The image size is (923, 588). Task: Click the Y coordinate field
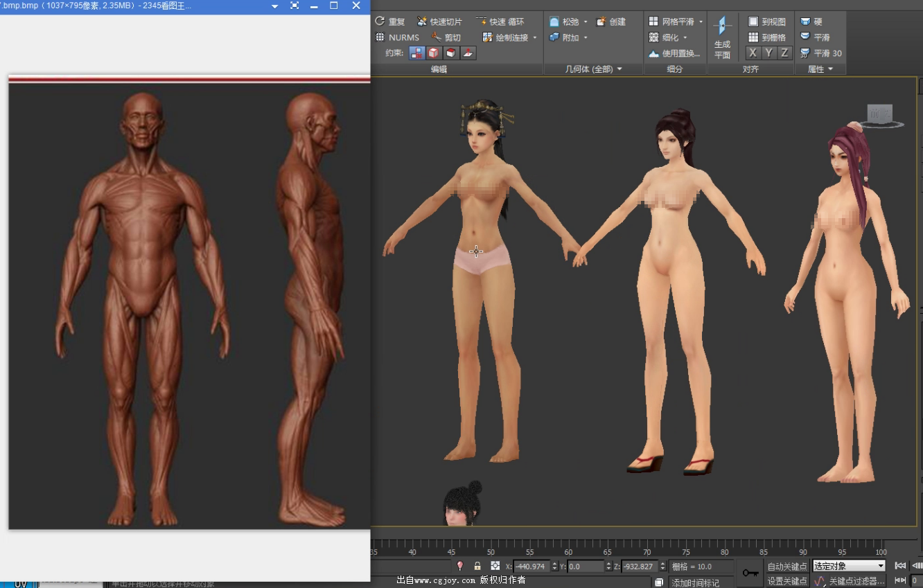click(586, 567)
